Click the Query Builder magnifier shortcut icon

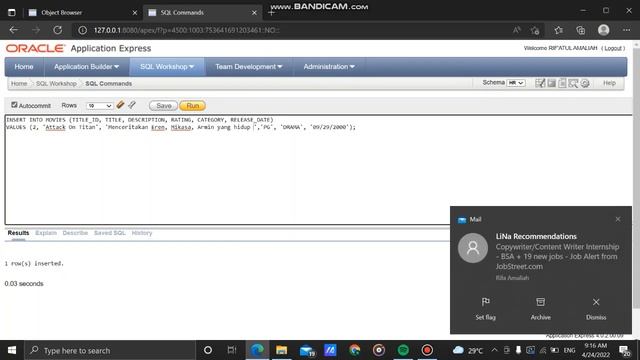573,83
